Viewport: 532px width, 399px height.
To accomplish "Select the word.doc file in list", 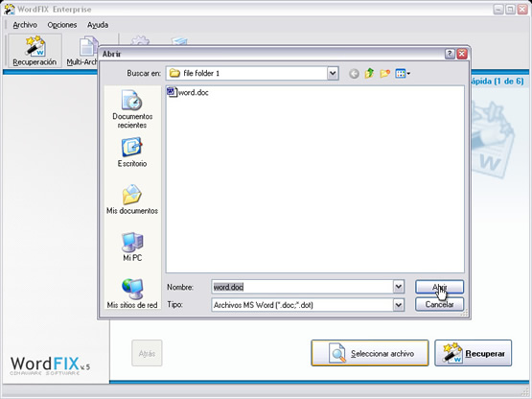I will (188, 92).
